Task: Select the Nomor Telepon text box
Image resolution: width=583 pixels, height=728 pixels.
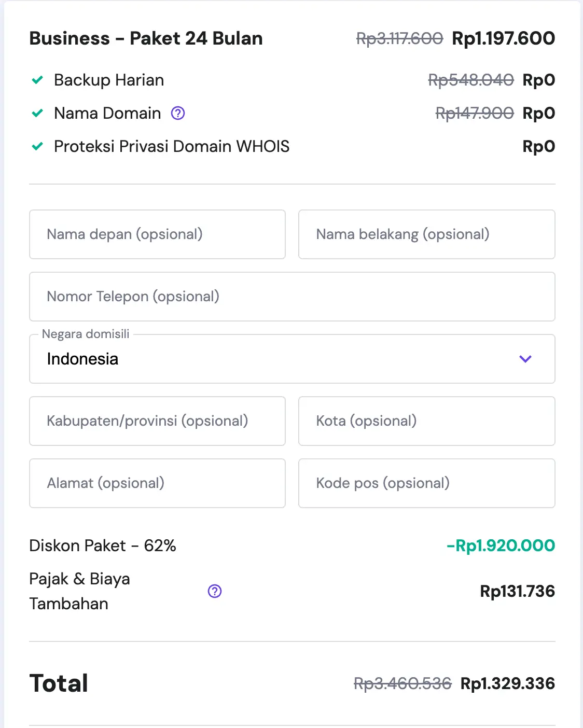Action: (292, 297)
